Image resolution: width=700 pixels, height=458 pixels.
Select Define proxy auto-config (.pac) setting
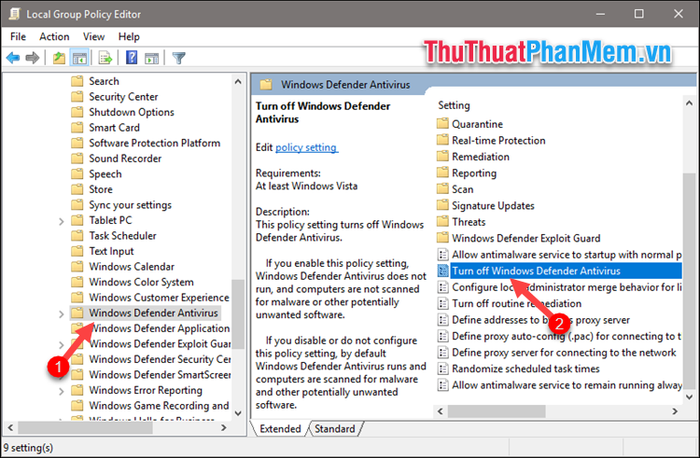pos(567,336)
